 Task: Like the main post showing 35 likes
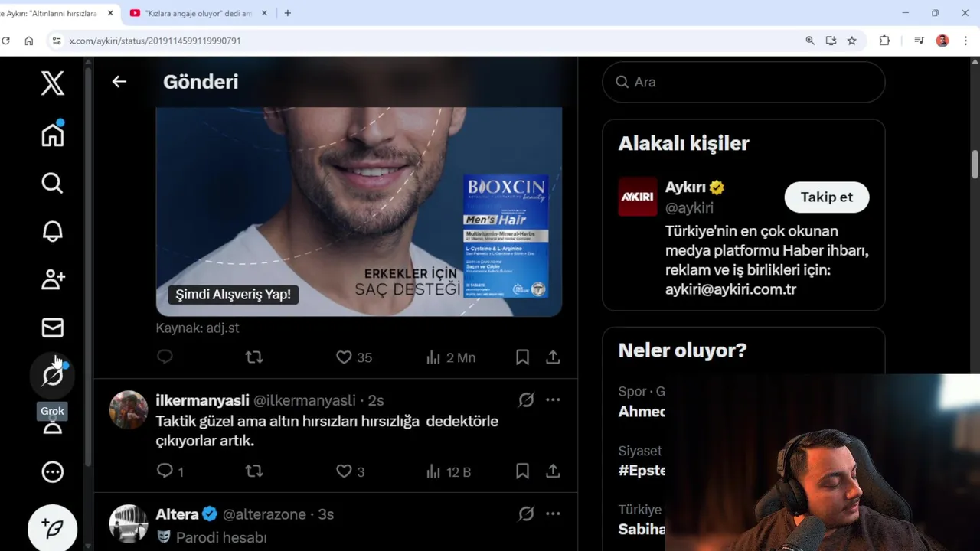click(354, 357)
